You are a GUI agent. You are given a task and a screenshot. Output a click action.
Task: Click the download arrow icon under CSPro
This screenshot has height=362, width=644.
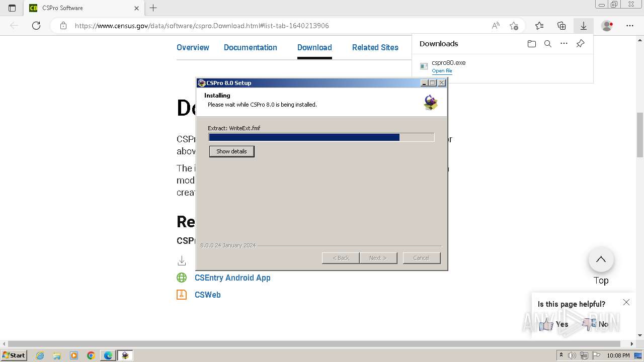click(182, 260)
